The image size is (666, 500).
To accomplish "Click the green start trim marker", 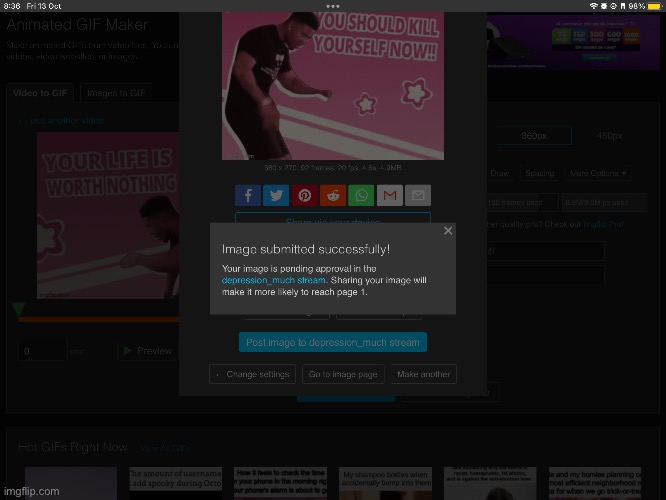I will pyautogui.click(x=18, y=311).
